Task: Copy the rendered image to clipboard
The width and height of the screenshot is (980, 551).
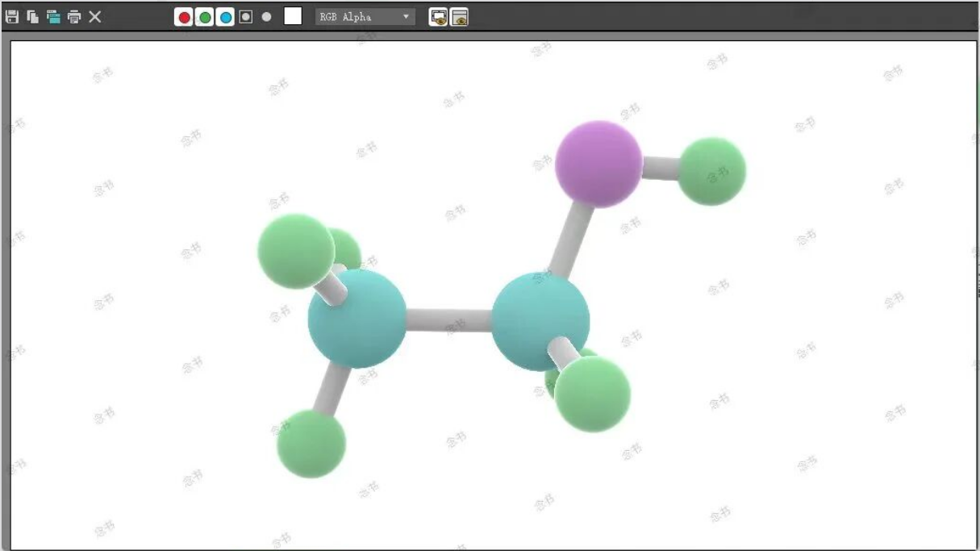Action: click(x=33, y=17)
